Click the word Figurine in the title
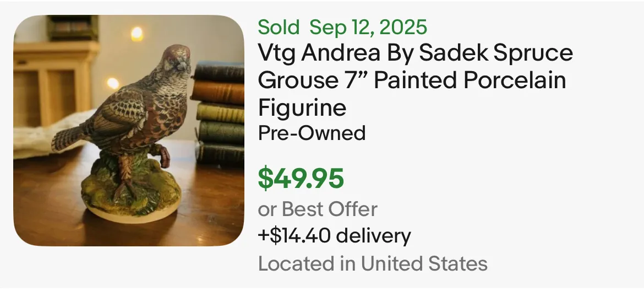Image resolution: width=644 pixels, height=291 pixels. (302, 107)
